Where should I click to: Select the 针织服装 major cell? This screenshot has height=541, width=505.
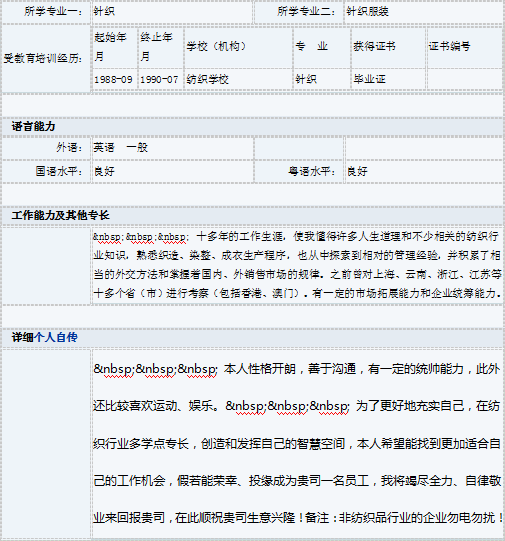(x=423, y=12)
